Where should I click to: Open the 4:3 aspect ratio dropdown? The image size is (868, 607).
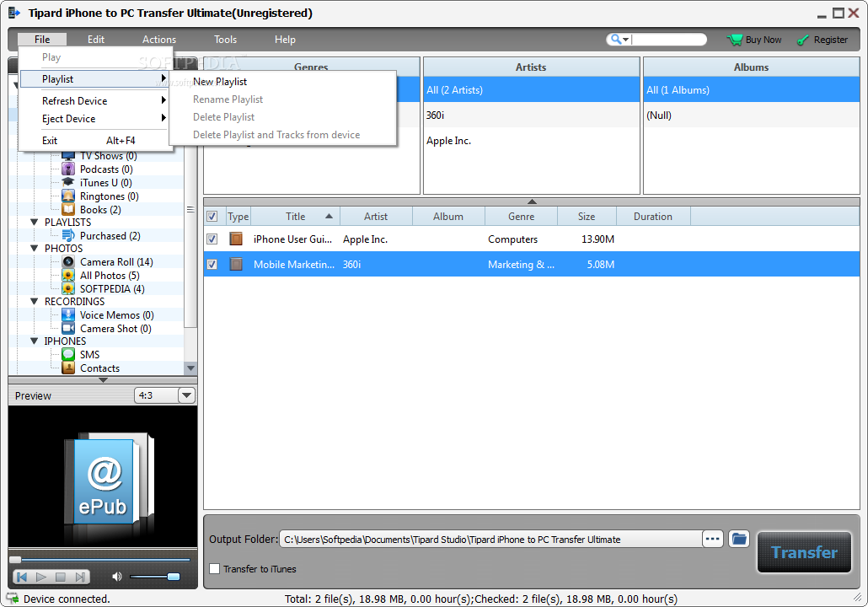[186, 395]
